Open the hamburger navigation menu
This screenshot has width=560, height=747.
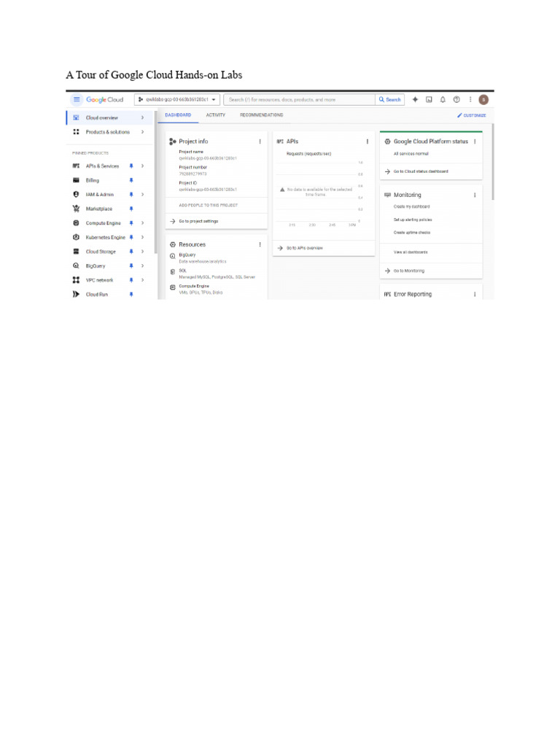(76, 99)
